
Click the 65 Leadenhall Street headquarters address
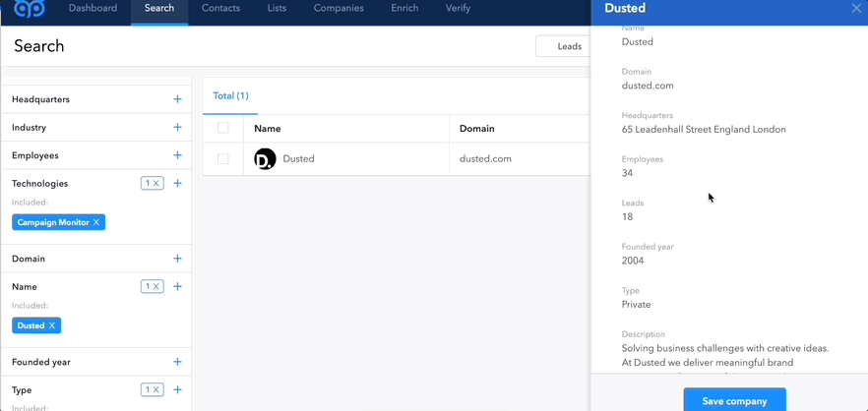click(x=704, y=130)
